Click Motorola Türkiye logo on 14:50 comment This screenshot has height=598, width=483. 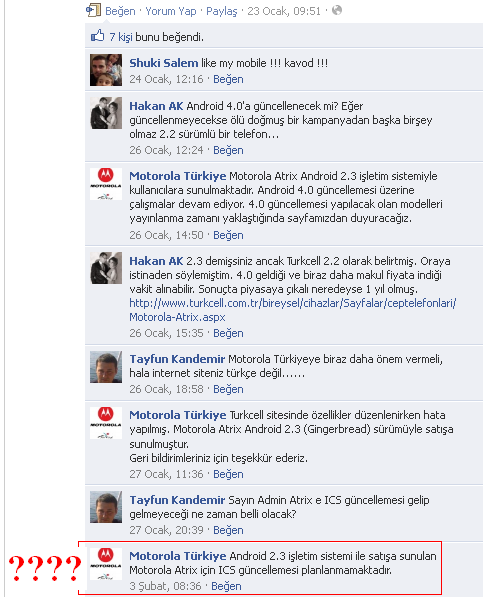tap(106, 184)
